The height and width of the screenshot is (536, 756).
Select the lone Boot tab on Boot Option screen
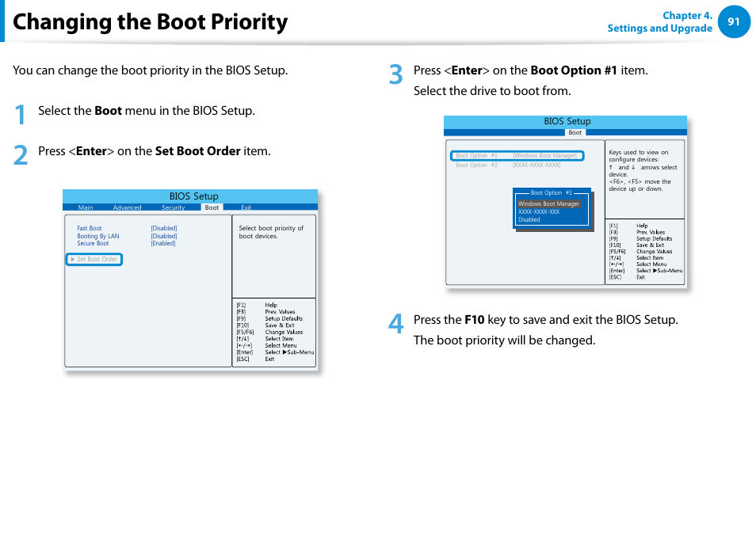pos(575,132)
